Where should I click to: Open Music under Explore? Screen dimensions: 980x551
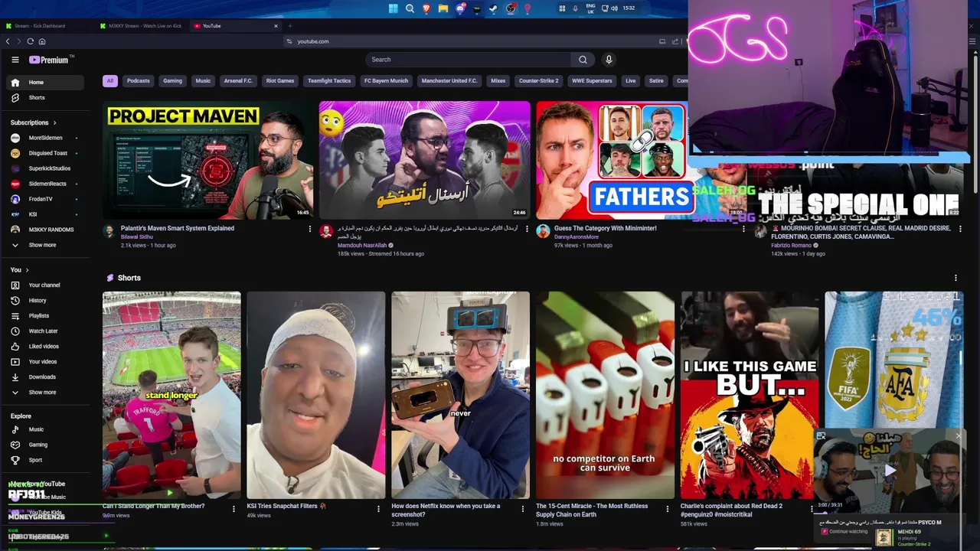point(46,429)
